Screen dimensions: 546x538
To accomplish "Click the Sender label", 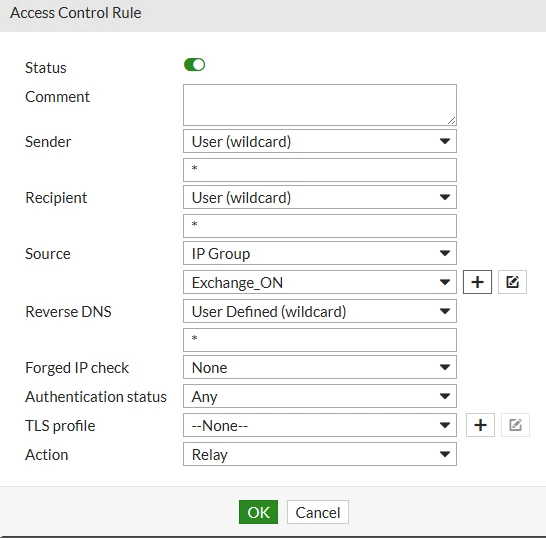I will coord(48,142).
